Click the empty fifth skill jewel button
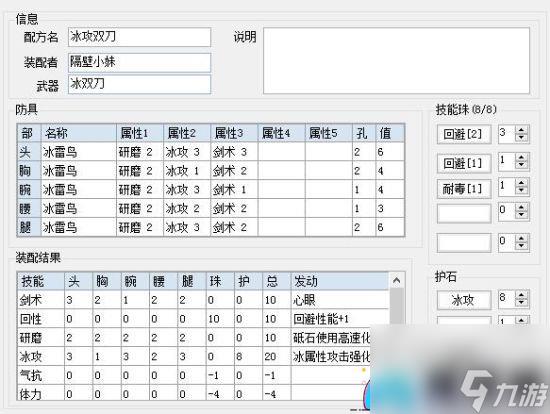 pos(463,242)
